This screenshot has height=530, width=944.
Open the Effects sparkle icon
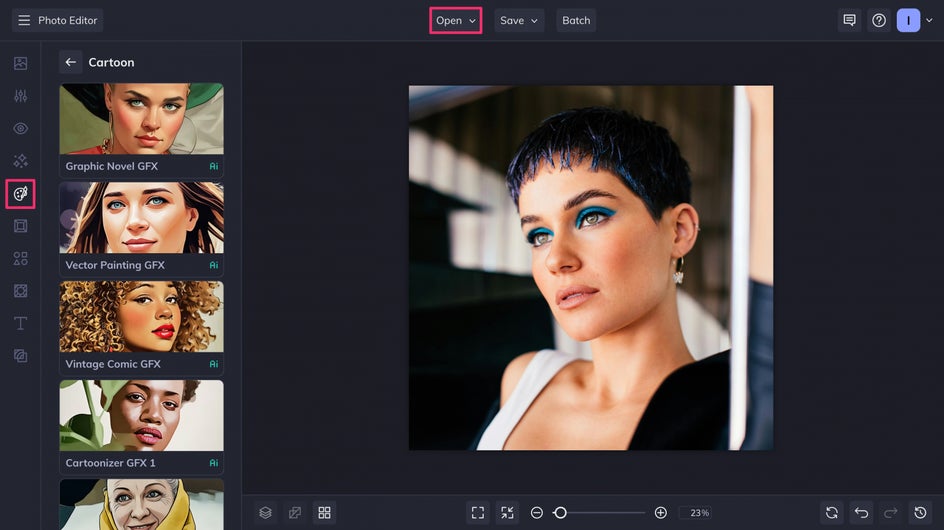20,161
